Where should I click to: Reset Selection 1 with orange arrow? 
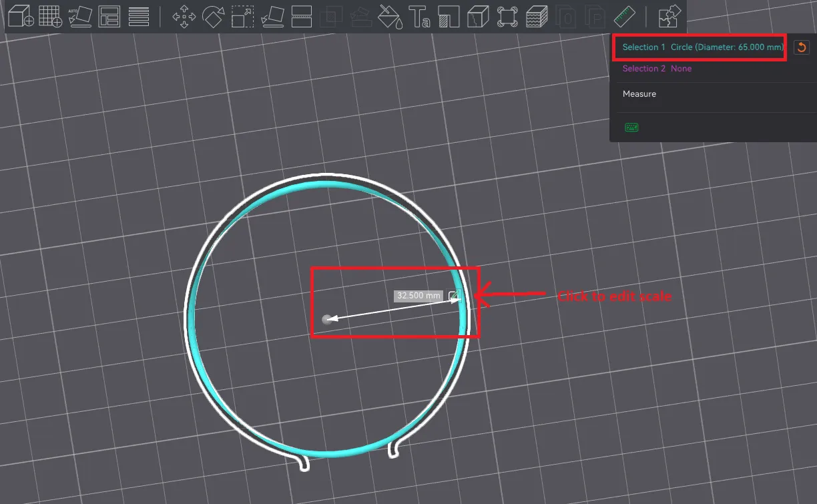(x=801, y=47)
